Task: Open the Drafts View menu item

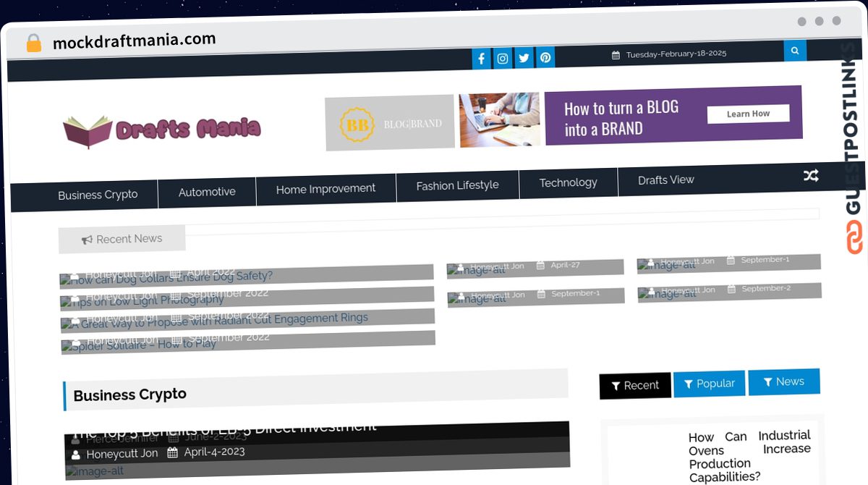Action: pyautogui.click(x=665, y=180)
